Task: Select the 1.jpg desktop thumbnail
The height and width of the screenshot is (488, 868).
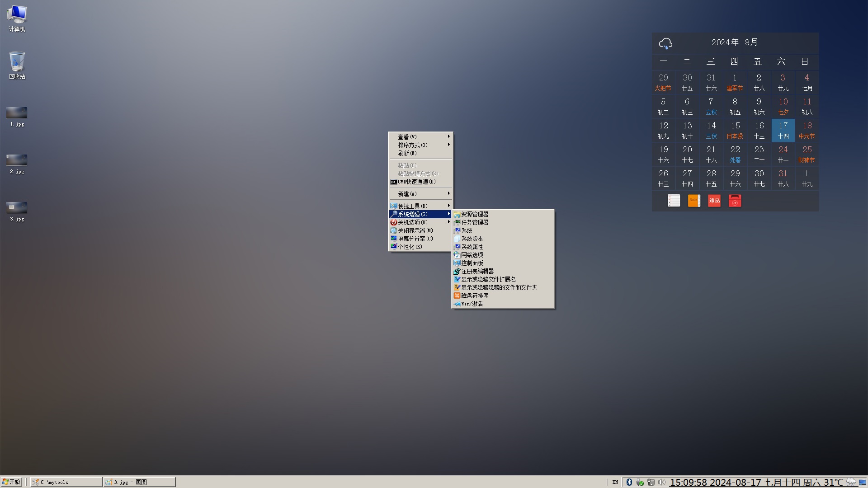Action: 17,117
